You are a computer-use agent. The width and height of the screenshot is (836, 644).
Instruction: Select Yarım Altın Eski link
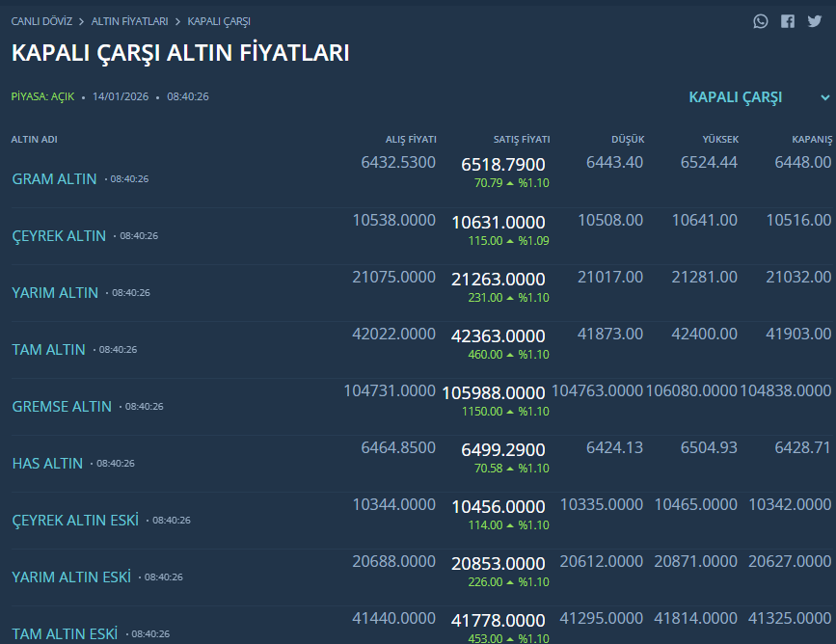pyautogui.click(x=71, y=577)
